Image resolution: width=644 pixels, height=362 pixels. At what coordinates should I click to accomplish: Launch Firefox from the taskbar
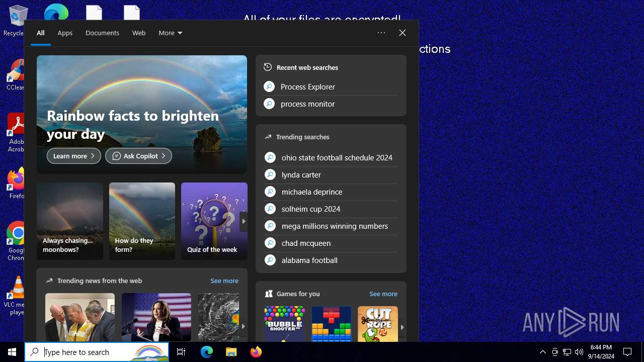pos(256,352)
